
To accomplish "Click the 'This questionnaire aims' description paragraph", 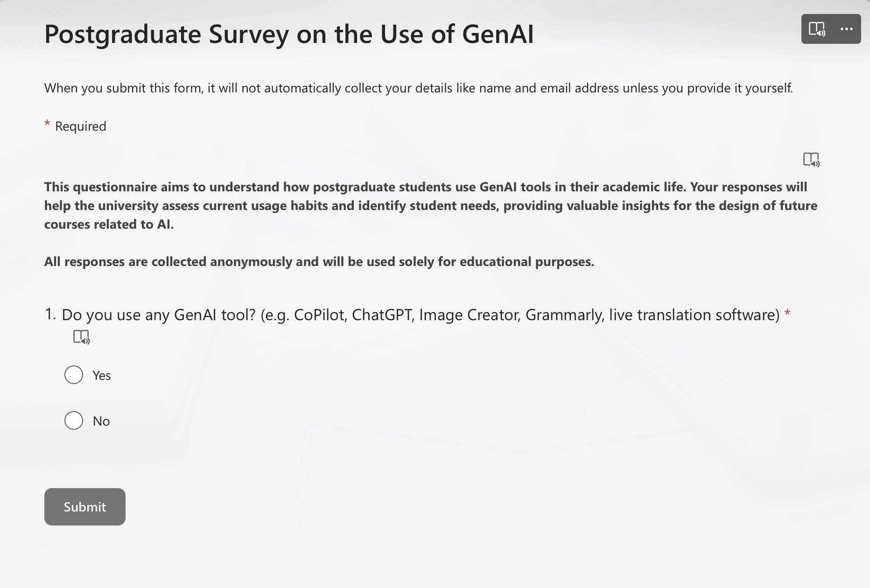I will [x=430, y=206].
